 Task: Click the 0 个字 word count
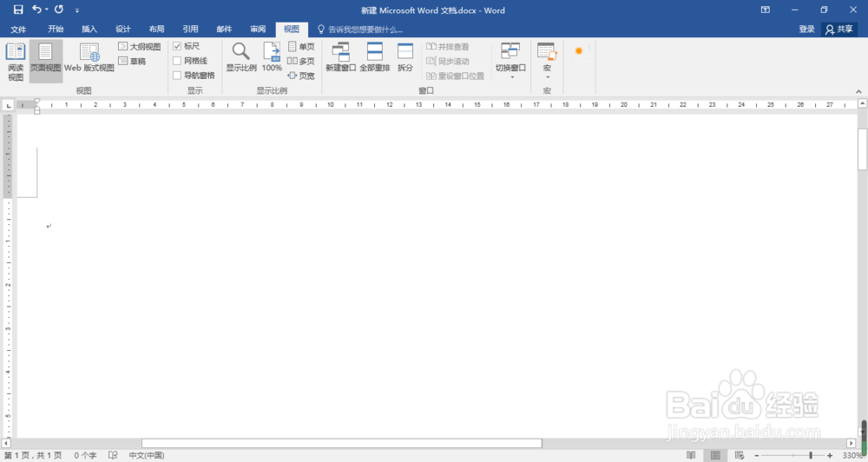(85, 455)
